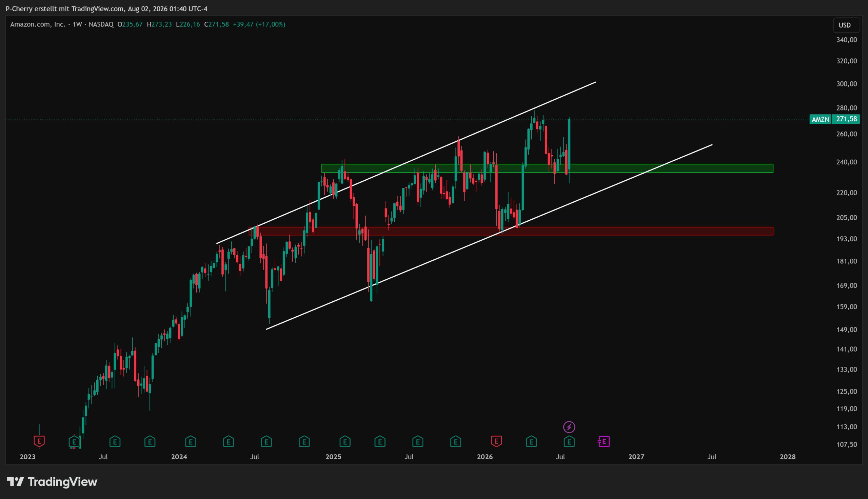Open the purple upcoming earnings marker
Screen dimensions: 868x499
pos(604,441)
